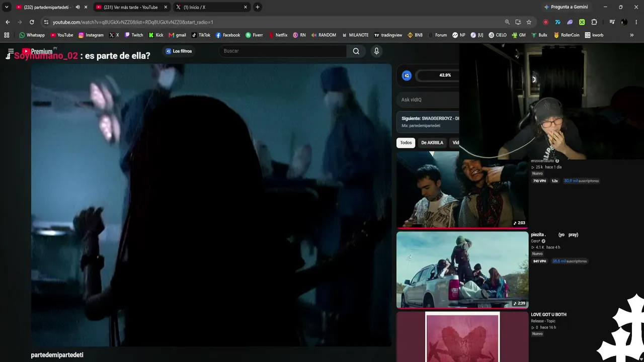Open a new browser tab

tap(258, 7)
